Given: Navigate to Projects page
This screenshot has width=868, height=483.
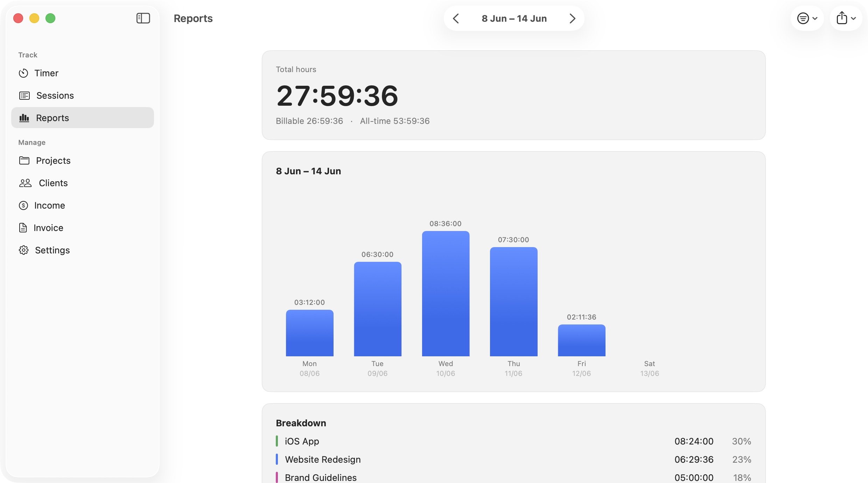Looking at the screenshot, I should [x=83, y=161].
